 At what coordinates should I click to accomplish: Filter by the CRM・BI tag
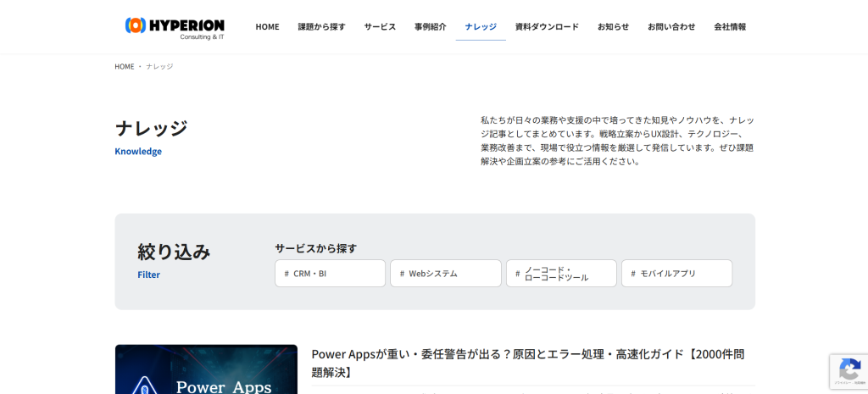(x=330, y=274)
